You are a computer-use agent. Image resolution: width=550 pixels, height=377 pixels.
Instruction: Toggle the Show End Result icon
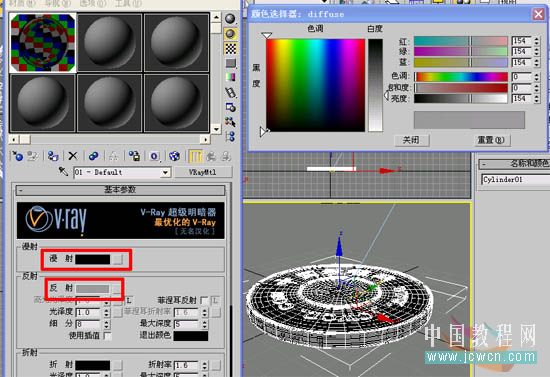[195, 156]
